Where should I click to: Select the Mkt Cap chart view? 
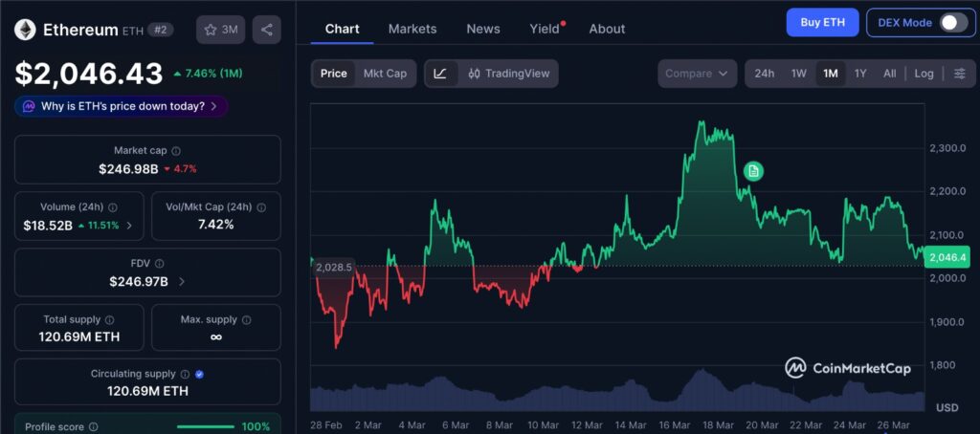pos(385,74)
